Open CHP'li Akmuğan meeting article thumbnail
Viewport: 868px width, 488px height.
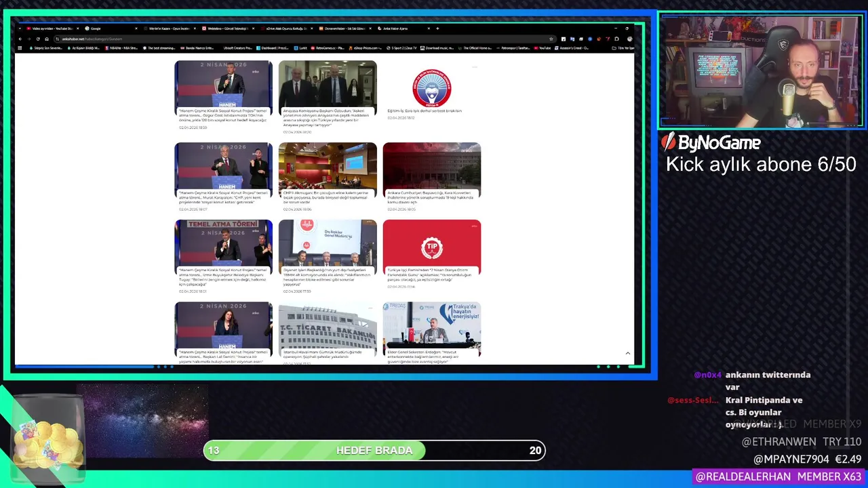coord(328,165)
